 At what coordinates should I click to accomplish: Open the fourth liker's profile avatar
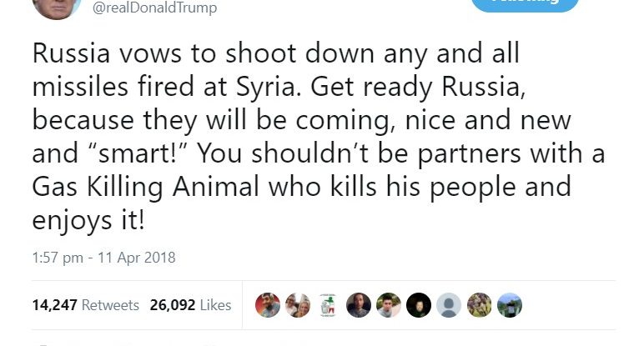358,305
